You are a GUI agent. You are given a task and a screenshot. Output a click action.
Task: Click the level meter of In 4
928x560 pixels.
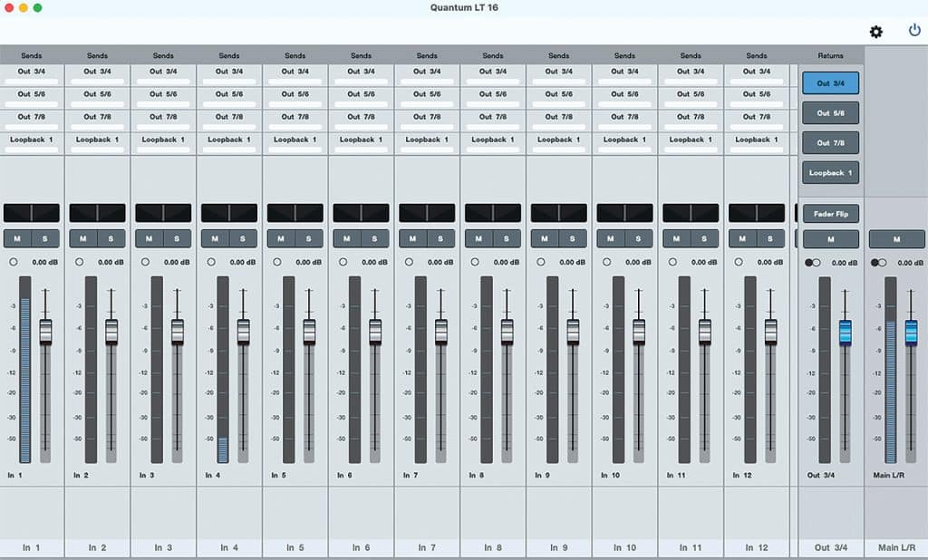223,370
